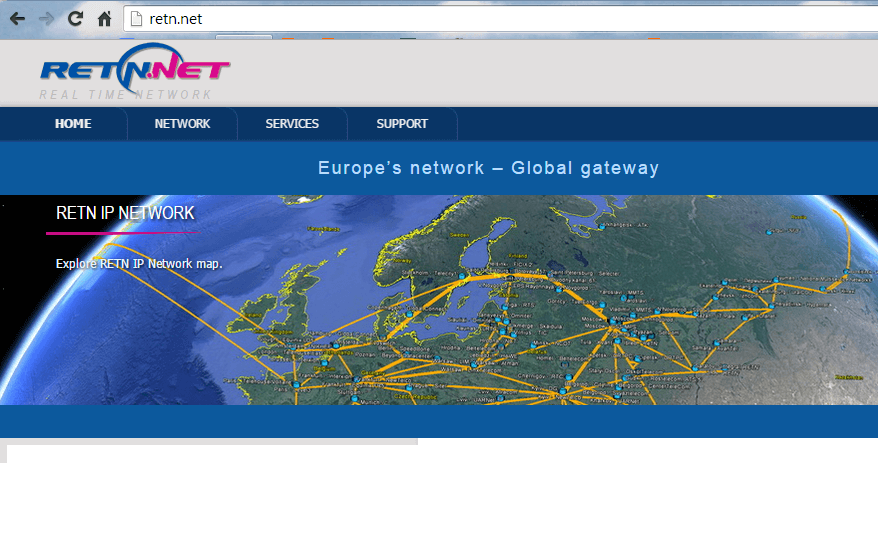Click the browser Back arrow

[17, 19]
